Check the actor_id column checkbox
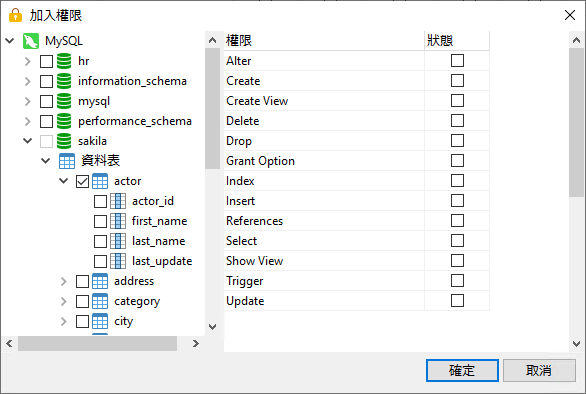Viewport: 586px width, 394px height. [x=100, y=201]
